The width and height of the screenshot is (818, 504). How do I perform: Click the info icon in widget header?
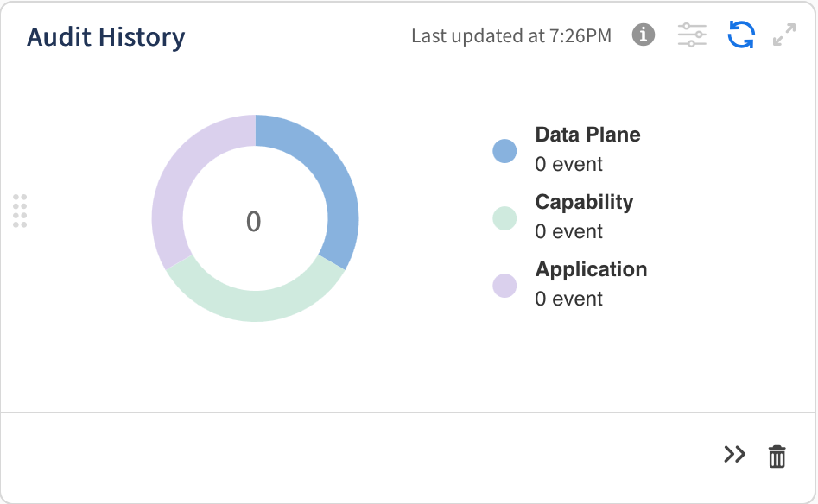pyautogui.click(x=643, y=35)
